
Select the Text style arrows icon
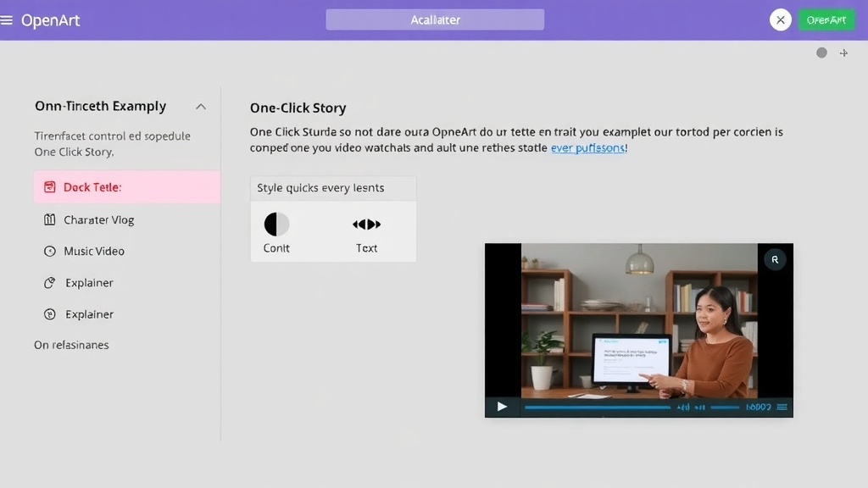pos(366,225)
